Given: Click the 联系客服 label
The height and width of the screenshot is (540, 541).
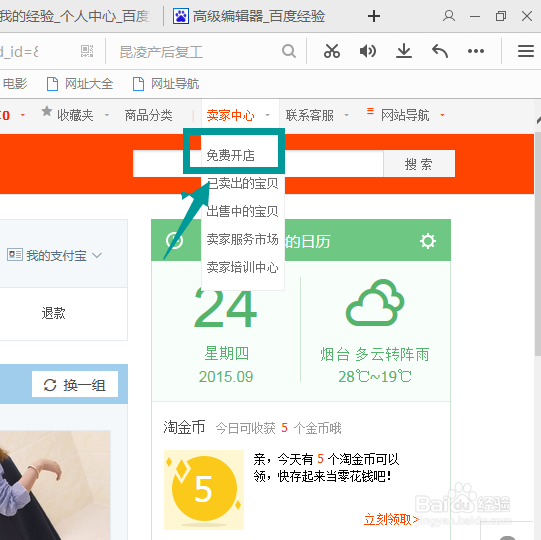Looking at the screenshot, I should 309,115.
